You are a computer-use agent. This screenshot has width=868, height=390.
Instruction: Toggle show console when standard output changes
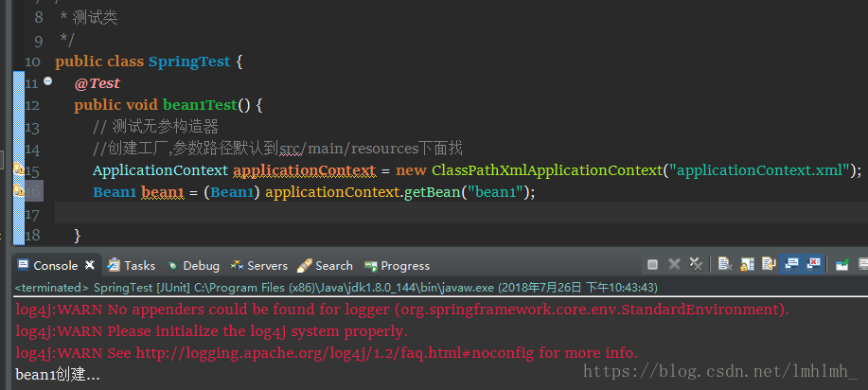(x=791, y=264)
